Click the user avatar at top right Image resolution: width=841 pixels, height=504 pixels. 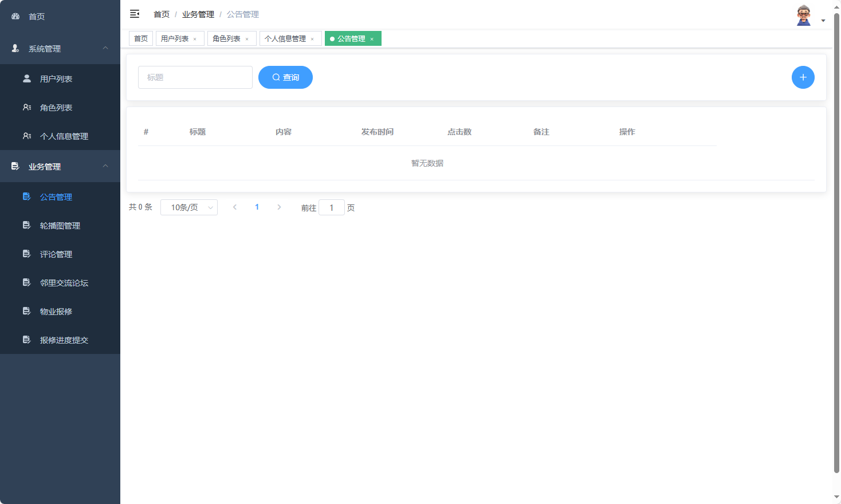click(804, 14)
